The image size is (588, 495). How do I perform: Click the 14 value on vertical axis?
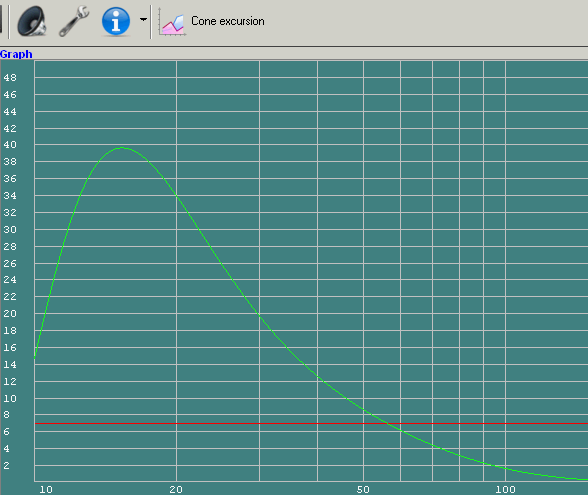coord(10,364)
